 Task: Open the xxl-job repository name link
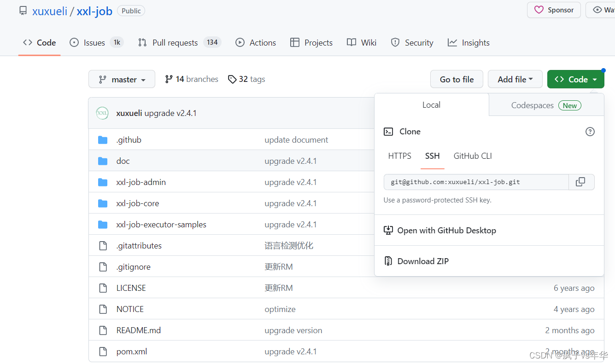94,11
